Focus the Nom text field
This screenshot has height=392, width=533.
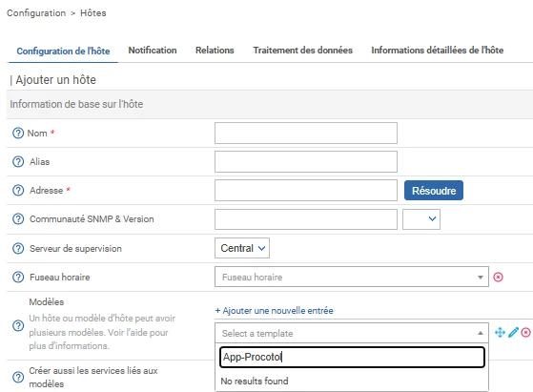coord(305,133)
